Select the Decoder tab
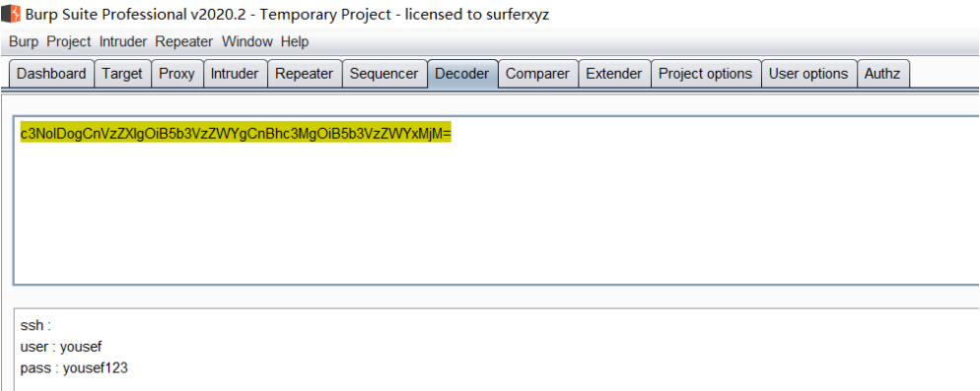980x391 pixels. (461, 74)
